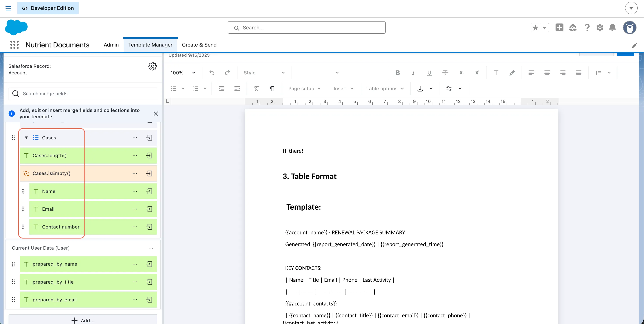Clear text formatting
The image size is (644, 324).
tap(256, 88)
